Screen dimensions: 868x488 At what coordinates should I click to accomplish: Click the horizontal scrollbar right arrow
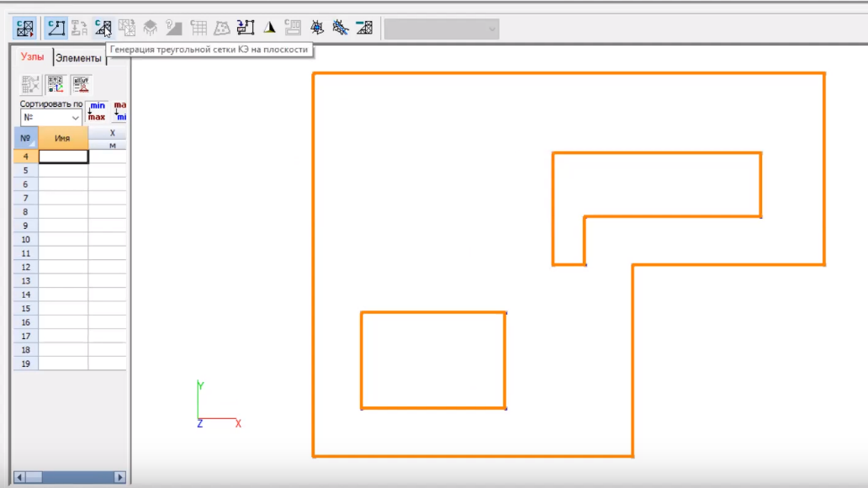(120, 477)
